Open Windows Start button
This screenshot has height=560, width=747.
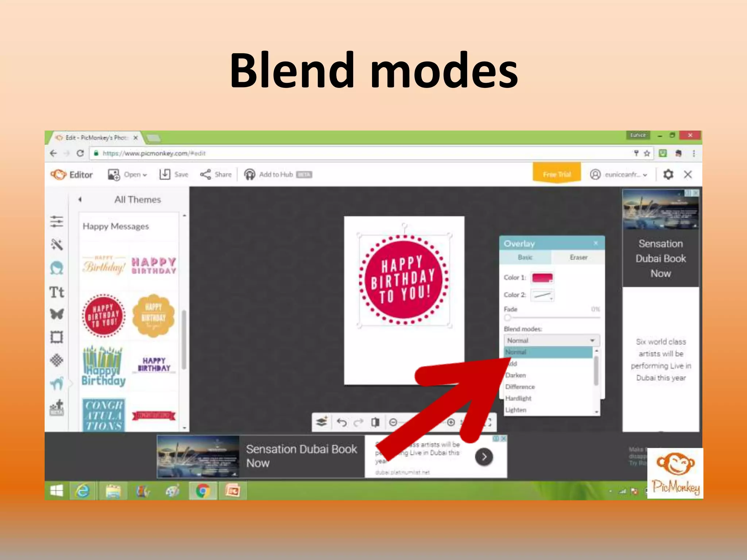[57, 491]
